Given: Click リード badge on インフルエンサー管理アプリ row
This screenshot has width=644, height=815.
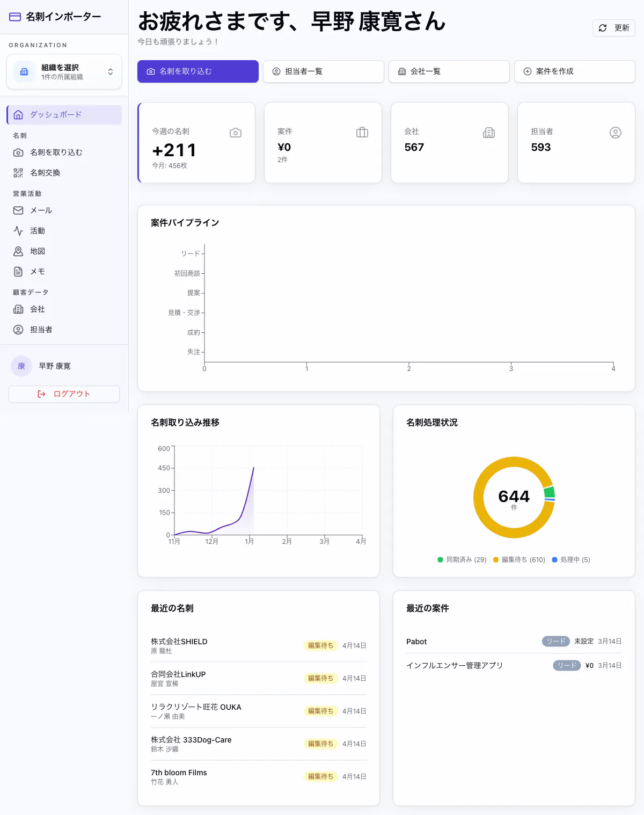Looking at the screenshot, I should tap(567, 666).
